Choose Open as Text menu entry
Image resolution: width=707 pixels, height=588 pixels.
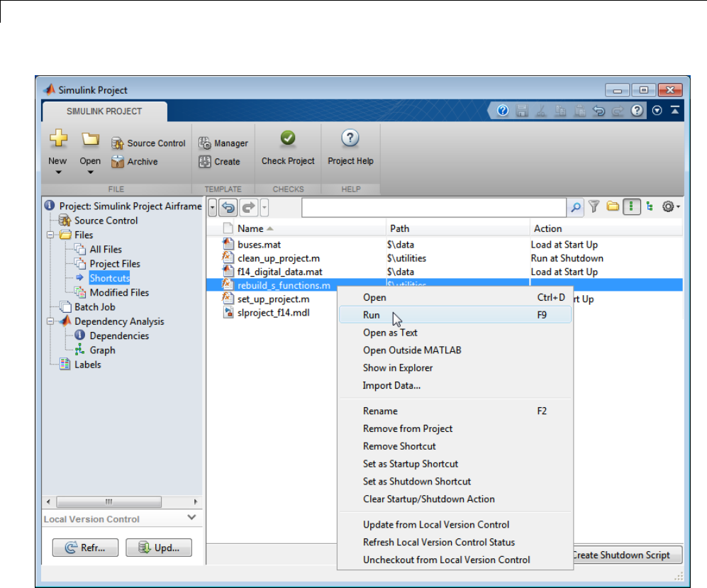pyautogui.click(x=455, y=333)
